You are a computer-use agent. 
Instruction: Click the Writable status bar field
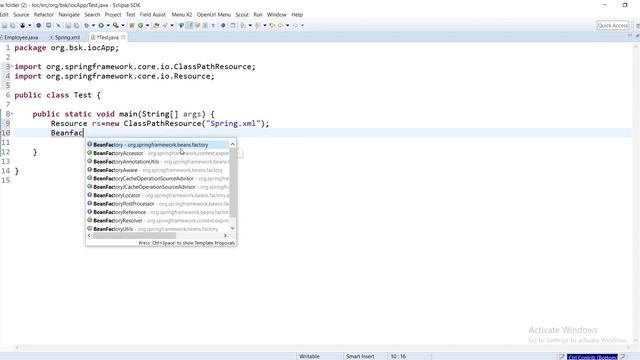(x=309, y=356)
